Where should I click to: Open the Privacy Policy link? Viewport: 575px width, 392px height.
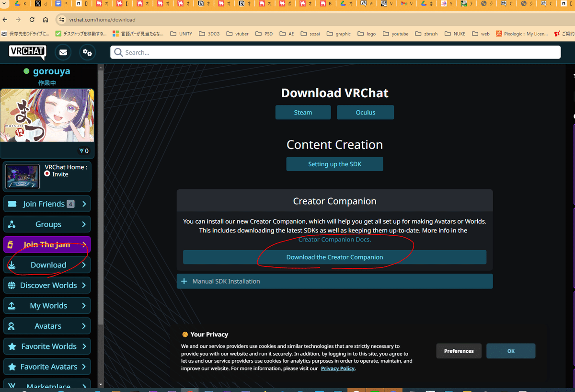338,369
